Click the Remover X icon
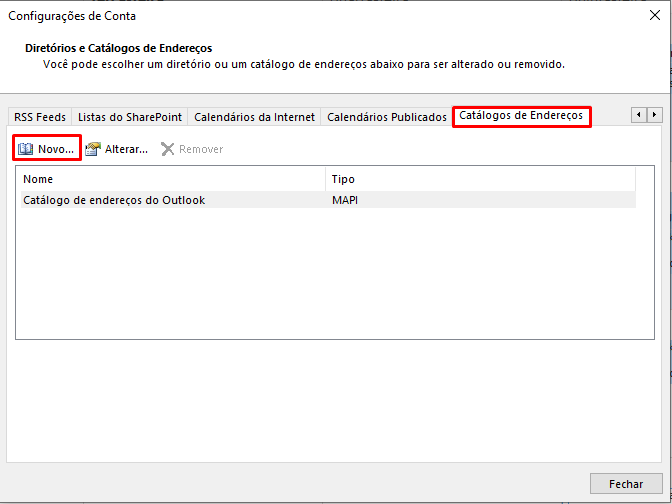The height and width of the screenshot is (504, 672). (x=168, y=149)
